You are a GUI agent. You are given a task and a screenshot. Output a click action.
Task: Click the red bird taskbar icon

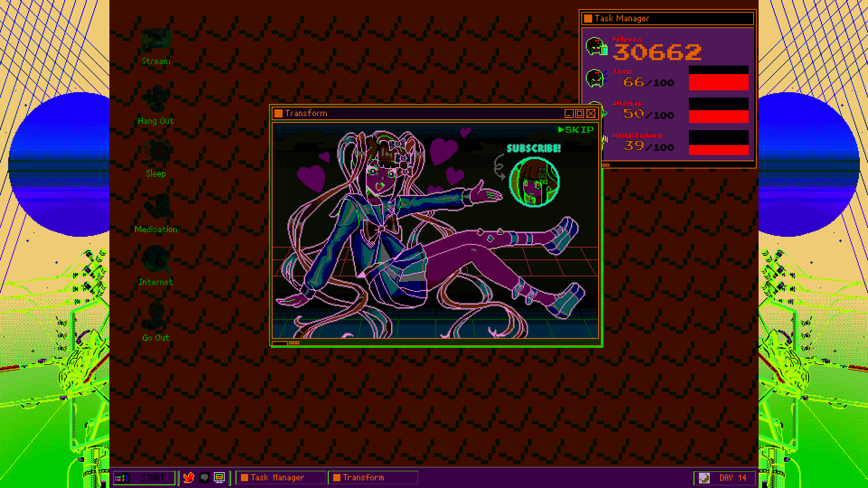pos(189,478)
